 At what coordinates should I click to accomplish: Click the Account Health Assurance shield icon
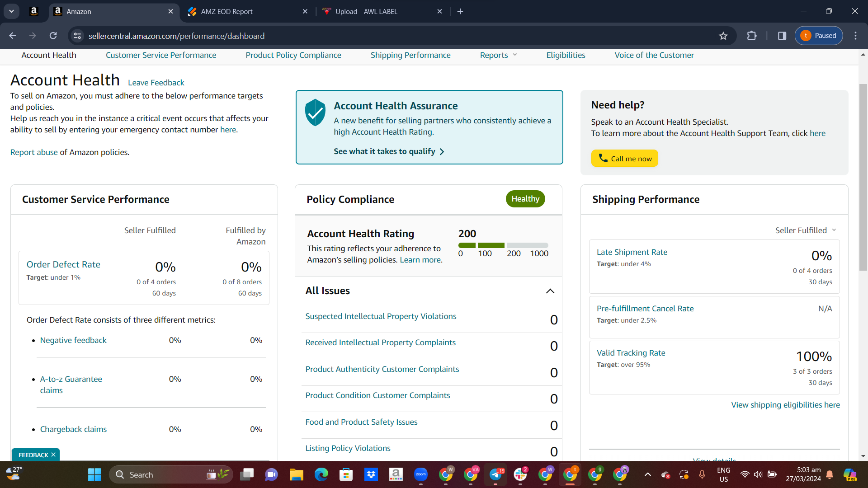(x=315, y=112)
